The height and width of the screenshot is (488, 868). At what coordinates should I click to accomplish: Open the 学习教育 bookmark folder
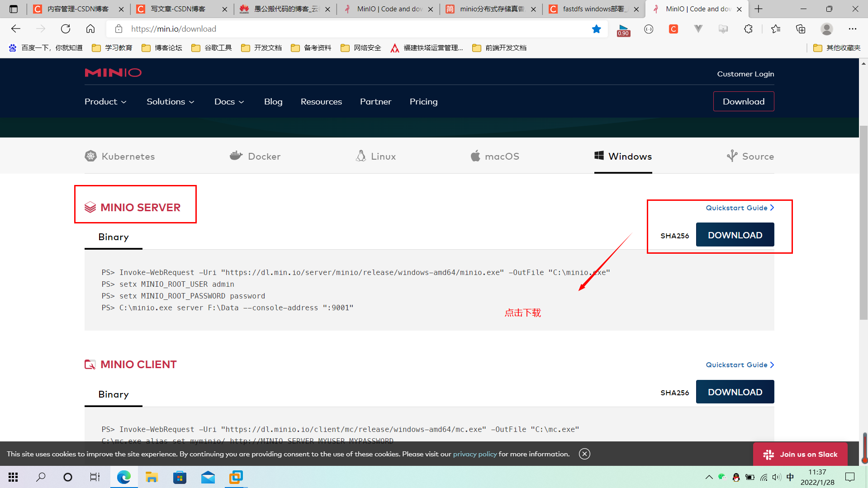coord(112,48)
